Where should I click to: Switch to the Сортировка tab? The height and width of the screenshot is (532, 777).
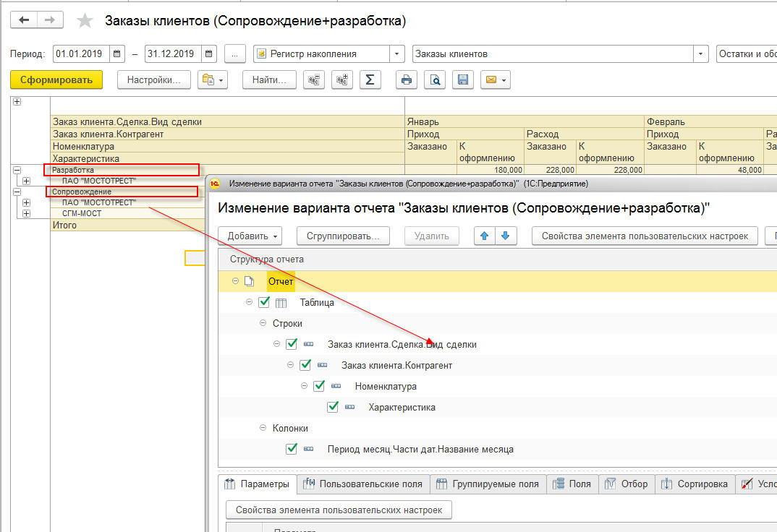[x=695, y=484]
